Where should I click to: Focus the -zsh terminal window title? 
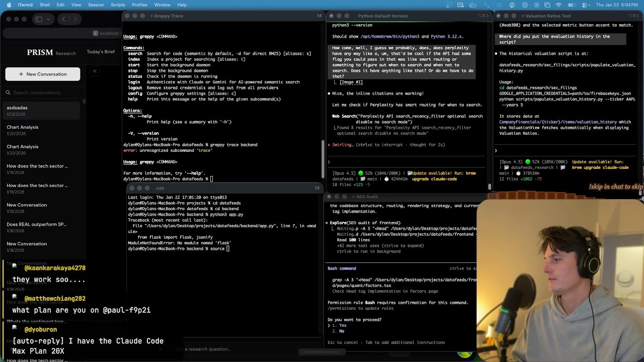point(159,188)
